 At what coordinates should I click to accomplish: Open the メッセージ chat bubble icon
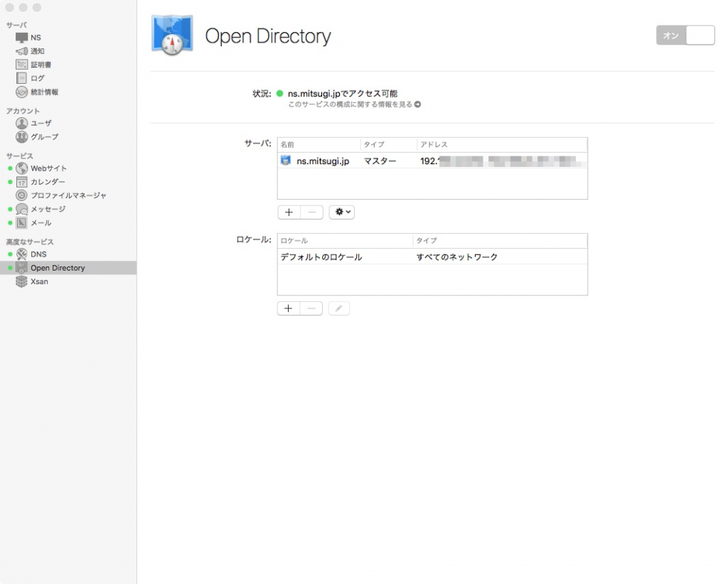pyautogui.click(x=21, y=209)
